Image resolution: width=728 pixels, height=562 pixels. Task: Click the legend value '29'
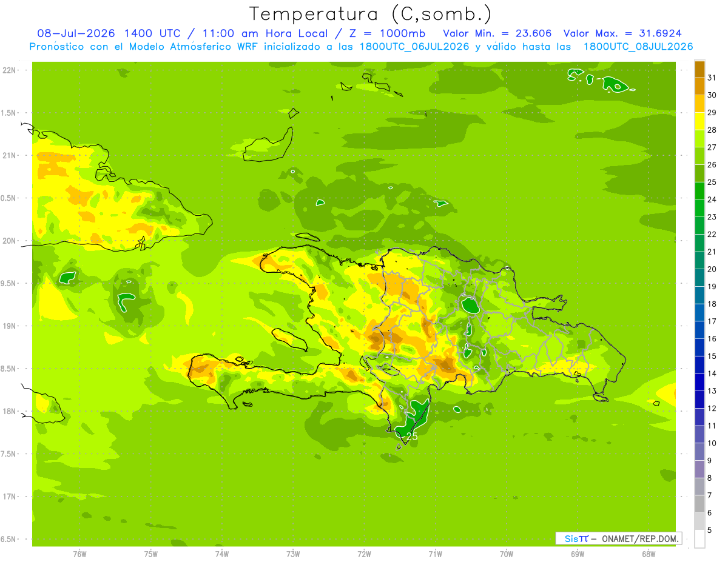[x=712, y=113]
